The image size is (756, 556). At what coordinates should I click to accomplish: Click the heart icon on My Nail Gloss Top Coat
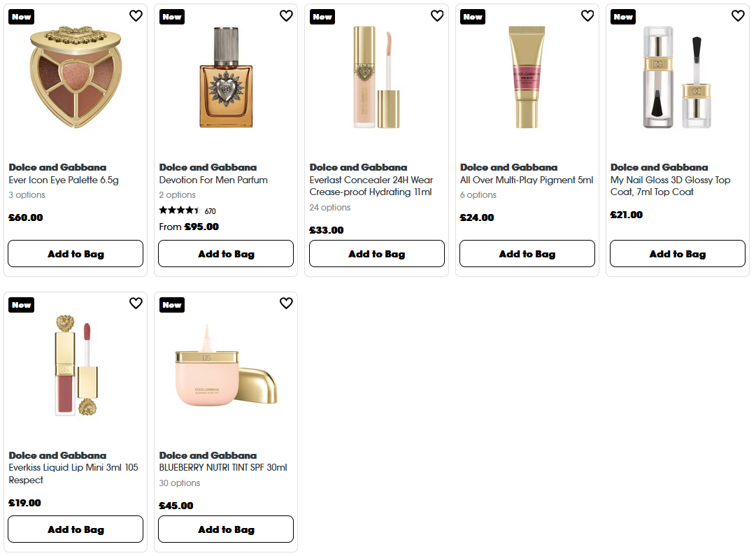pyautogui.click(x=737, y=15)
